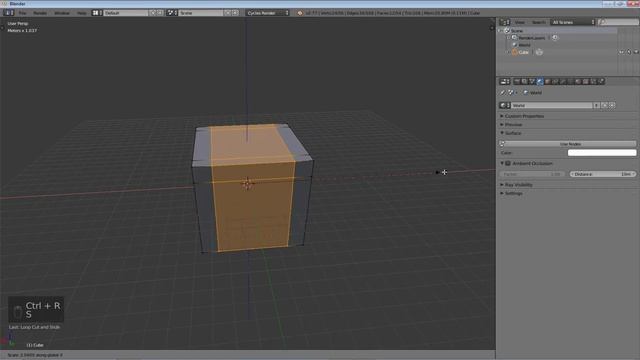
Task: Click the outliner editor type icon
Action: [505, 22]
